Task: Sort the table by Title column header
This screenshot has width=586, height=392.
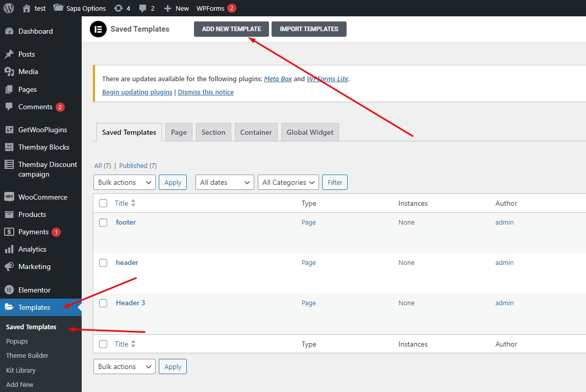Action: click(x=121, y=203)
